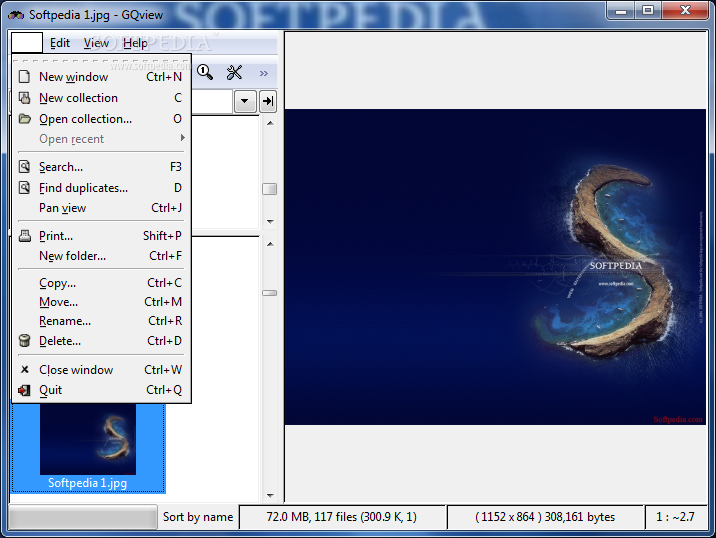Select Pan view menu entry
The height and width of the screenshot is (538, 716).
coord(101,208)
